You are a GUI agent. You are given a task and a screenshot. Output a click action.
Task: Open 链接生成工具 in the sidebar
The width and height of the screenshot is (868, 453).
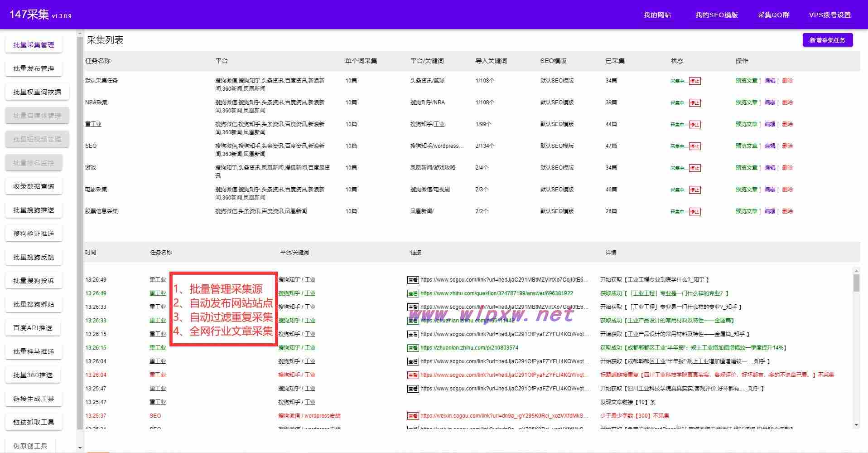[x=34, y=399]
